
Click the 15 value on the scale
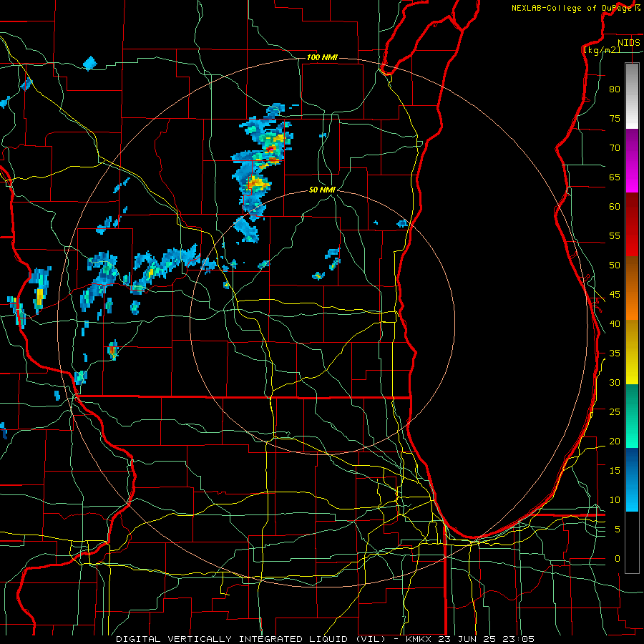pyautogui.click(x=615, y=471)
